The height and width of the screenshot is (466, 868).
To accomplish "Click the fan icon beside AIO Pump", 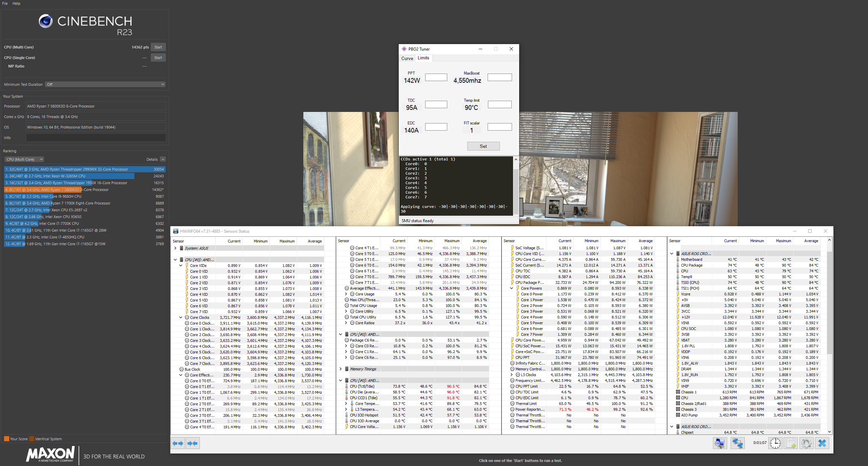I will 678,415.
